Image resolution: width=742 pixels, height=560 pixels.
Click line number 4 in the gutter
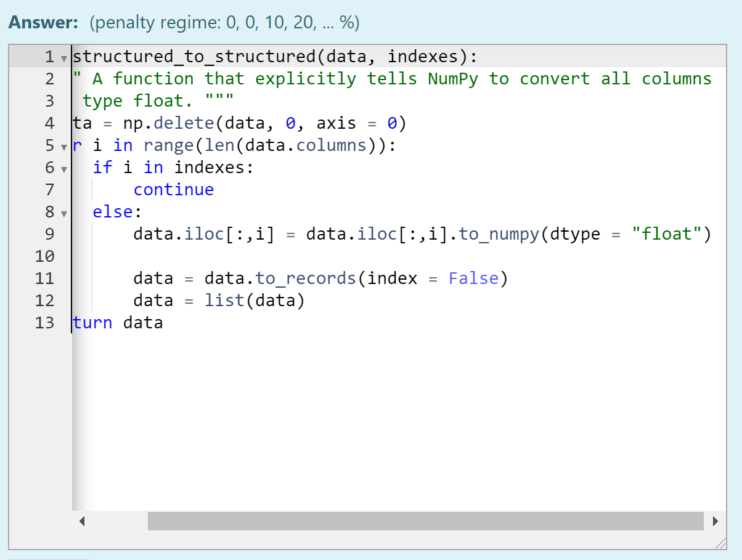49,123
